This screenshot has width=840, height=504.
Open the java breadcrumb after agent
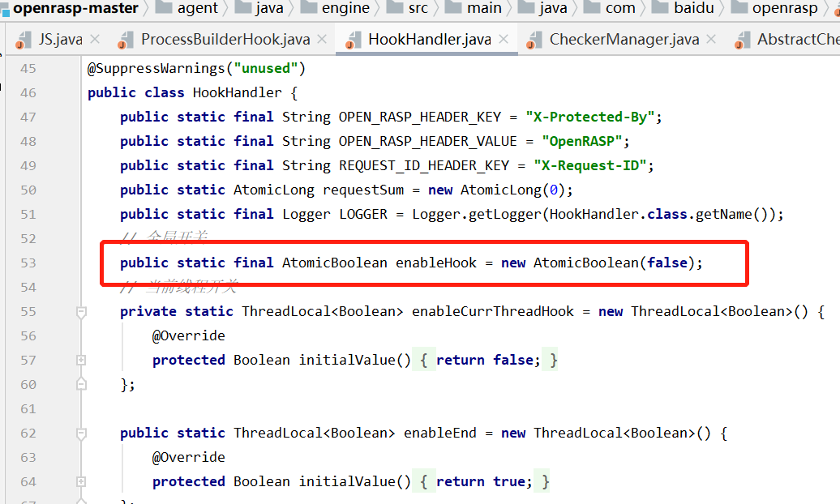[x=268, y=8]
